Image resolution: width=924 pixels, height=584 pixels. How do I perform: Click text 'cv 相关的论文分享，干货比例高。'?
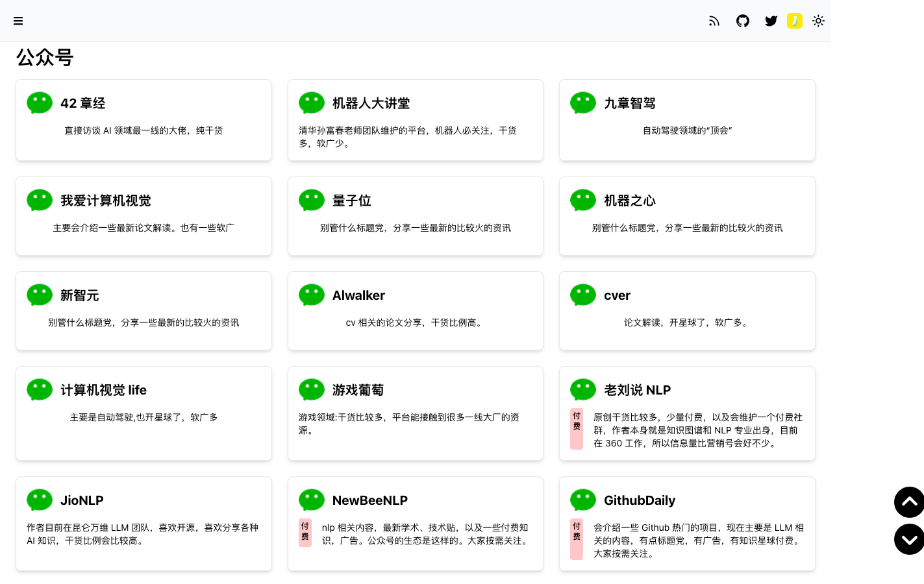click(x=416, y=322)
